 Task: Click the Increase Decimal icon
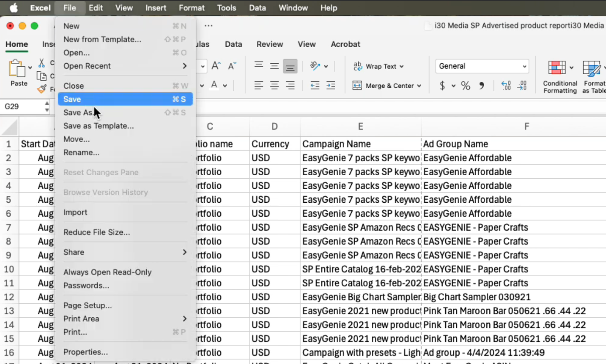coord(506,86)
